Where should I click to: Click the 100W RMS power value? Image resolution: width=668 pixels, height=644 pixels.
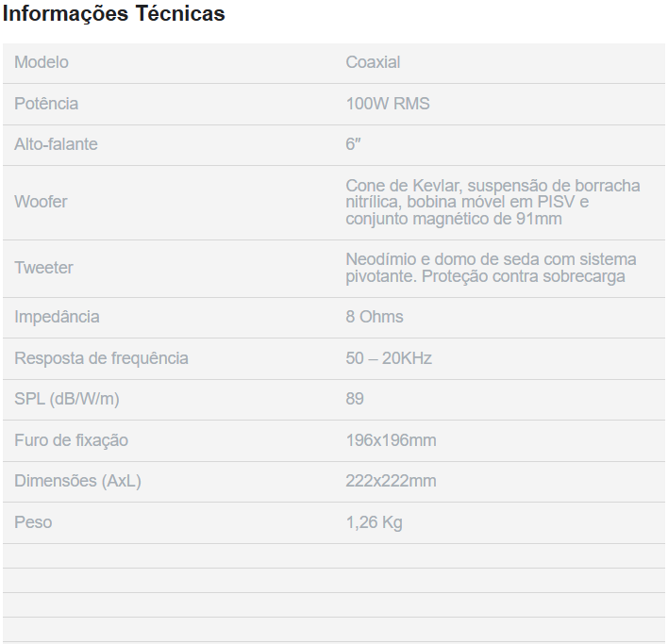[x=388, y=104]
